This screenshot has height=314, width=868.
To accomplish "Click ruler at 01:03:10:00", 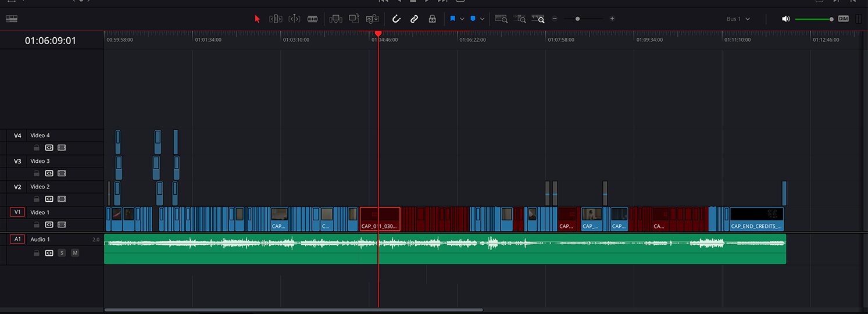I will click(x=297, y=40).
